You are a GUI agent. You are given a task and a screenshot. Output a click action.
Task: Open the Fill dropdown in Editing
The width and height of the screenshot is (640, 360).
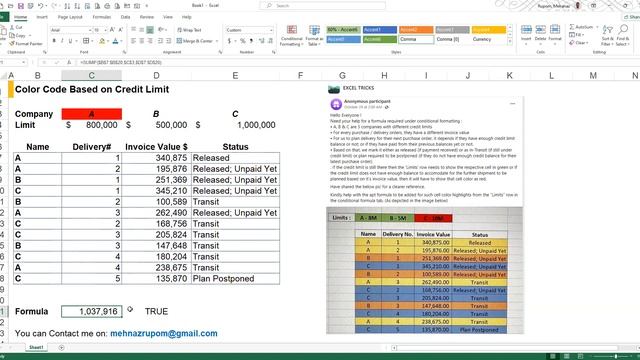[577, 35]
